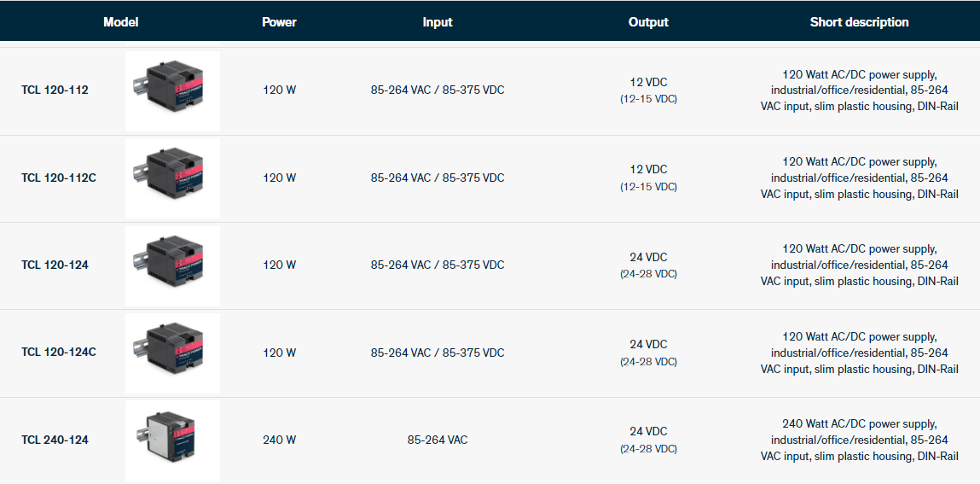Open the TCL 240-124 model link
The height and width of the screenshot is (484, 980).
[x=55, y=440]
